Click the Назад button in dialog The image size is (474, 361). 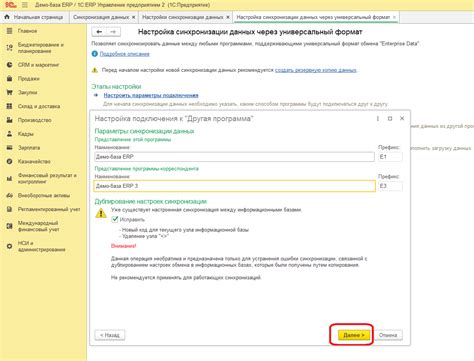[110, 335]
